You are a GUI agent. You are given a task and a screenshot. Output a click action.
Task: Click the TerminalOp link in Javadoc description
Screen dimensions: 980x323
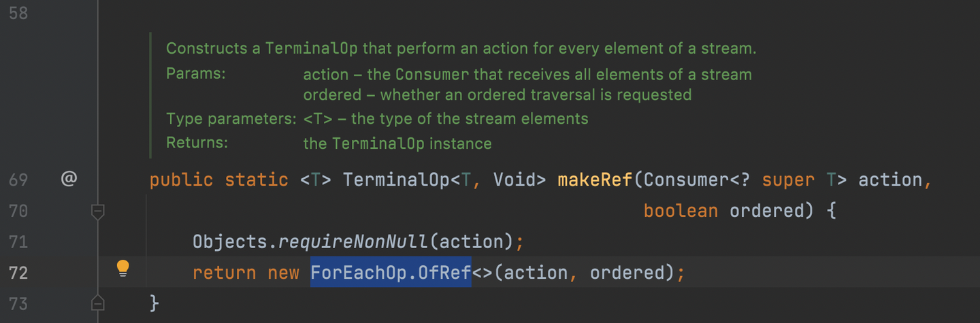tap(312, 49)
